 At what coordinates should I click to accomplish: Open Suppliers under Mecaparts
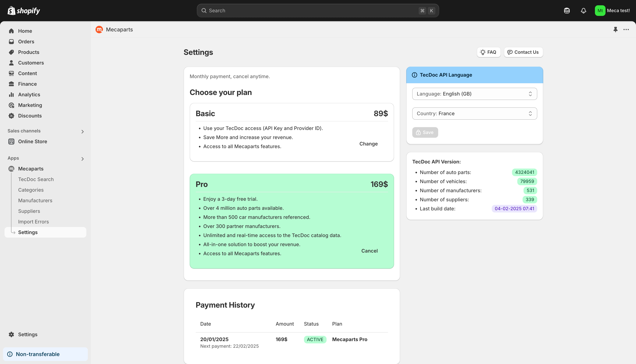pos(29,211)
